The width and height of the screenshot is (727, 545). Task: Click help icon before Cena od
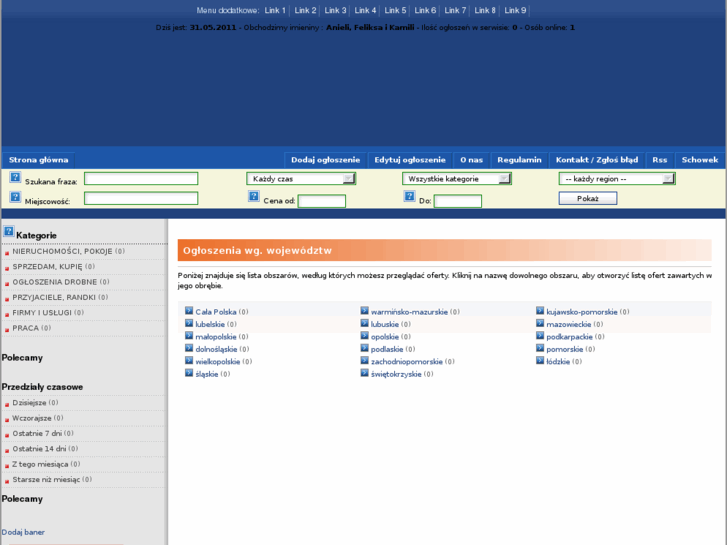coord(254,197)
